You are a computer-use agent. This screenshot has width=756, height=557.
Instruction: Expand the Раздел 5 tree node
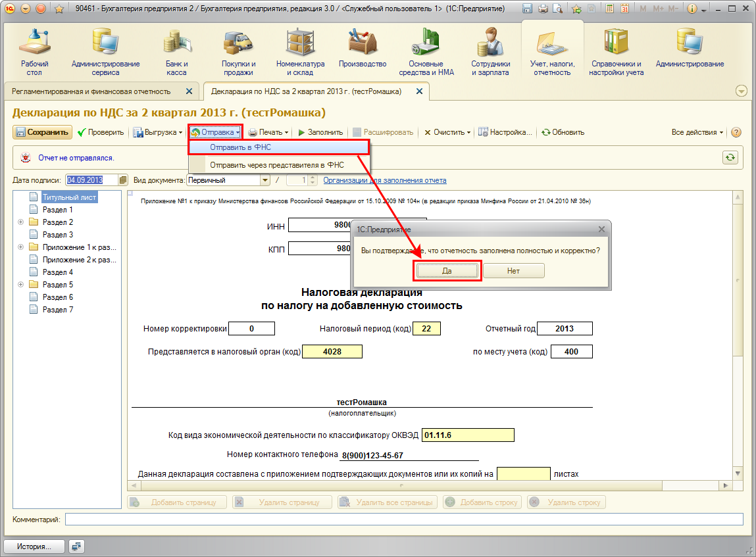pyautogui.click(x=21, y=285)
